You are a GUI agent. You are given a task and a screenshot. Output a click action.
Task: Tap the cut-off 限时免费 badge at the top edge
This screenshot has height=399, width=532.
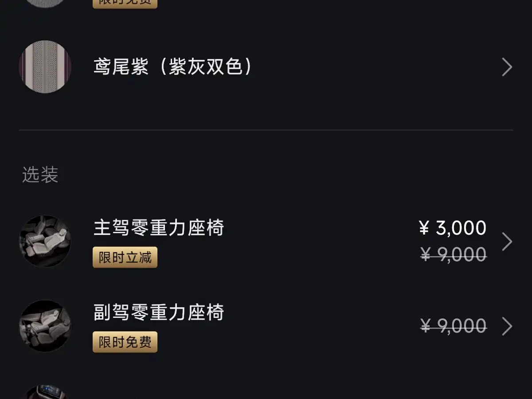125,4
